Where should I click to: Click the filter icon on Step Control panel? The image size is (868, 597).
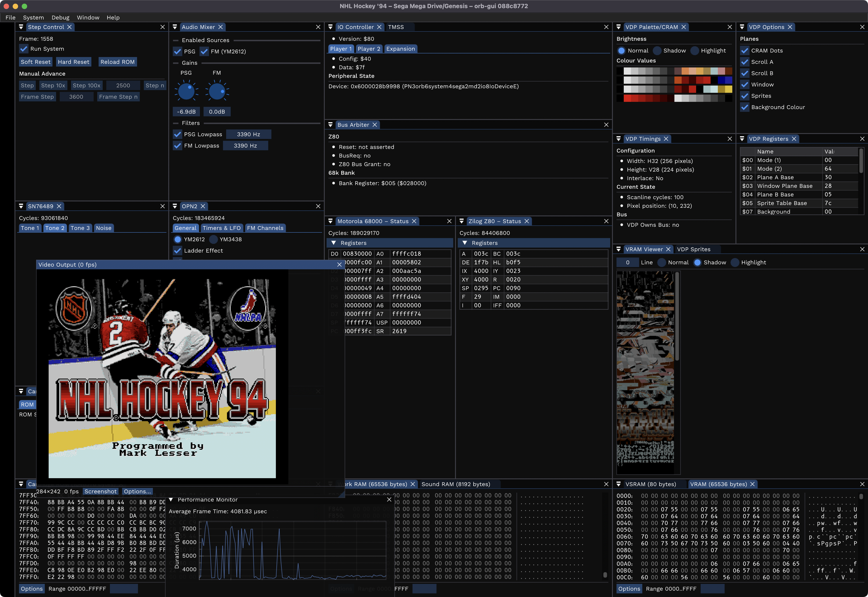pyautogui.click(x=21, y=27)
